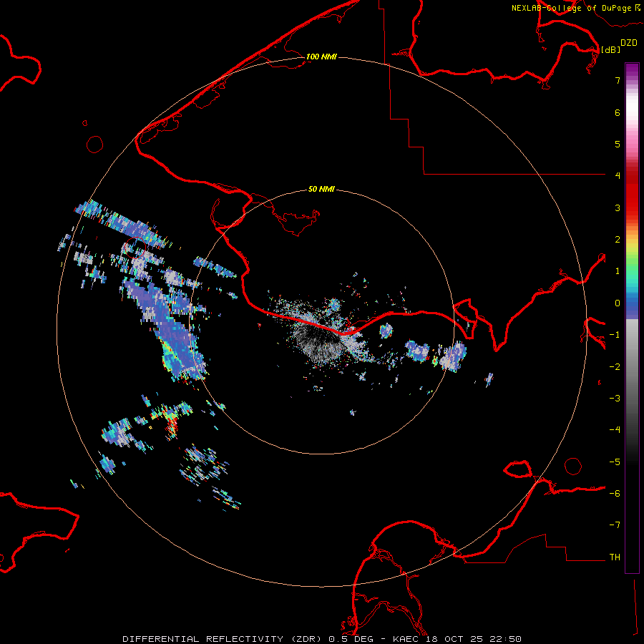Screen dimensions: 644x644
Task: Click the -3 dB gray section of the colorbar
Action: click(x=632, y=398)
